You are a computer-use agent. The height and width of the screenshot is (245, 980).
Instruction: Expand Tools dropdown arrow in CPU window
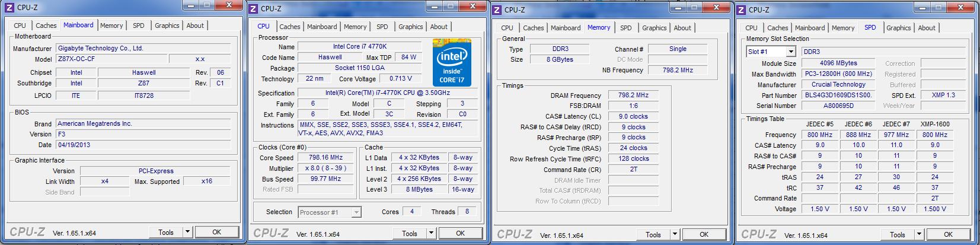pos(431,234)
